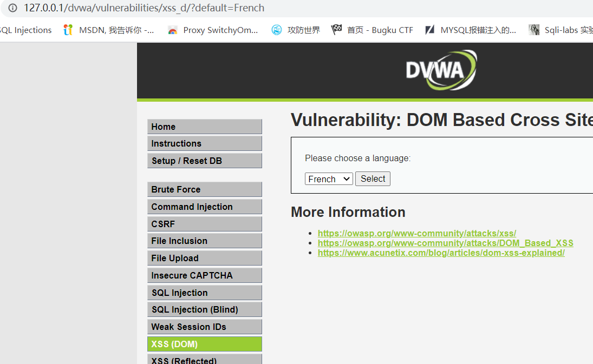This screenshot has height=364, width=593.
Task: Click the site information icon in address bar
Action: (12, 8)
